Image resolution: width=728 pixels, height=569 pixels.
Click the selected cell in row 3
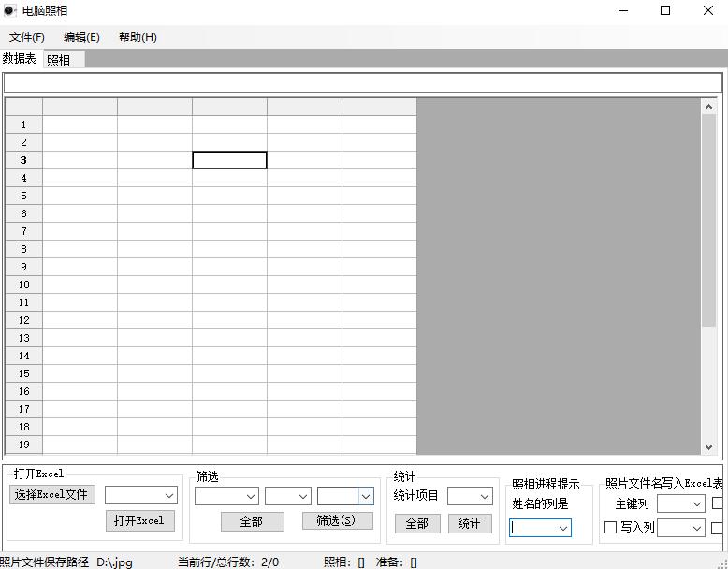229,160
